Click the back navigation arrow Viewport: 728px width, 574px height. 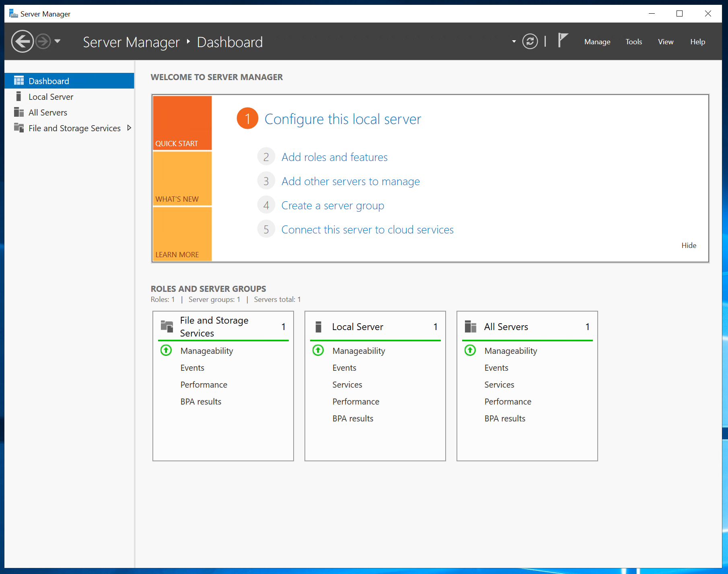coord(23,41)
